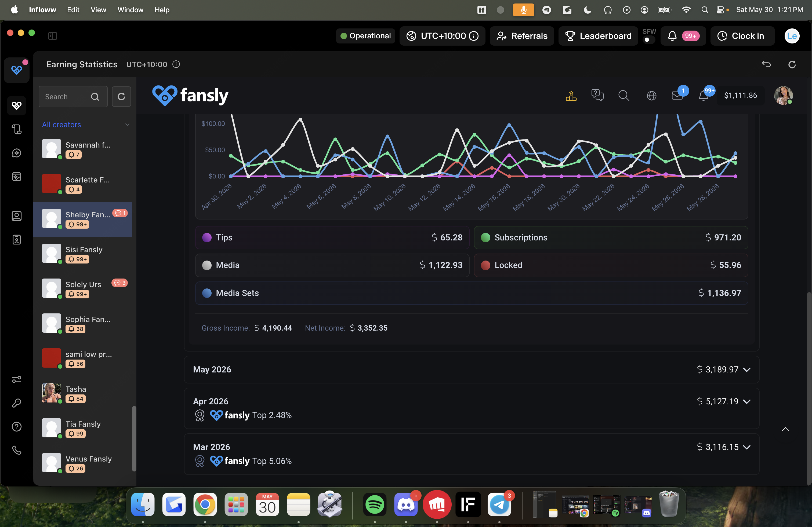This screenshot has width=812, height=527.
Task: Expand the Apr 2026 earnings row
Action: point(472,408)
